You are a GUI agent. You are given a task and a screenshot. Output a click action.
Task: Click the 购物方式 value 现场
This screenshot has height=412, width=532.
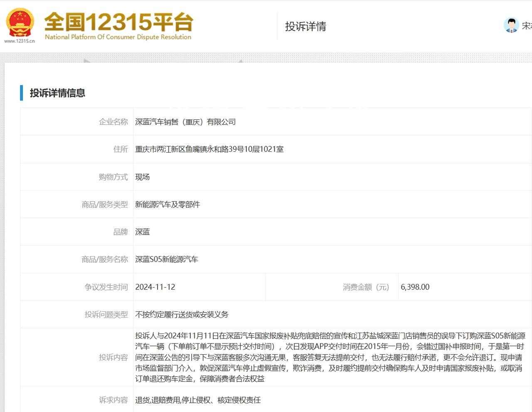(x=142, y=177)
